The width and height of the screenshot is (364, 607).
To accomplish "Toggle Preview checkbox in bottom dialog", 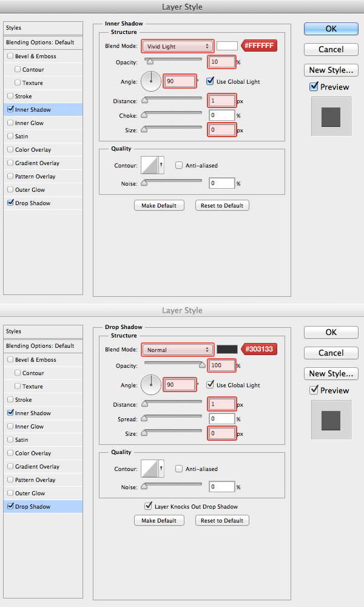I will point(314,390).
